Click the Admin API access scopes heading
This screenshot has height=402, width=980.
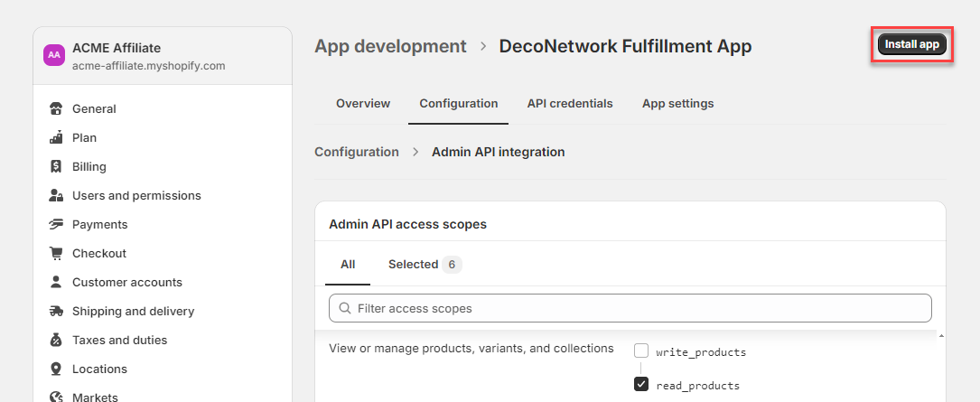click(x=407, y=224)
